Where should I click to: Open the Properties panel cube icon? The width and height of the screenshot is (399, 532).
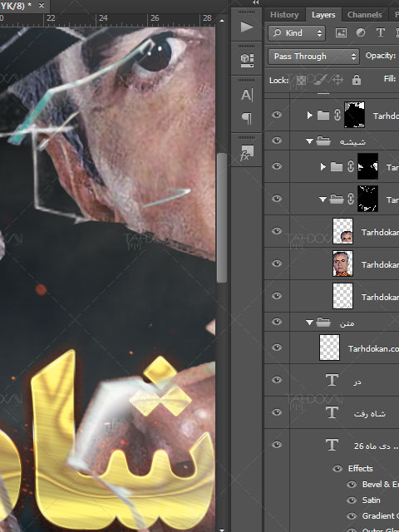pyautogui.click(x=247, y=60)
